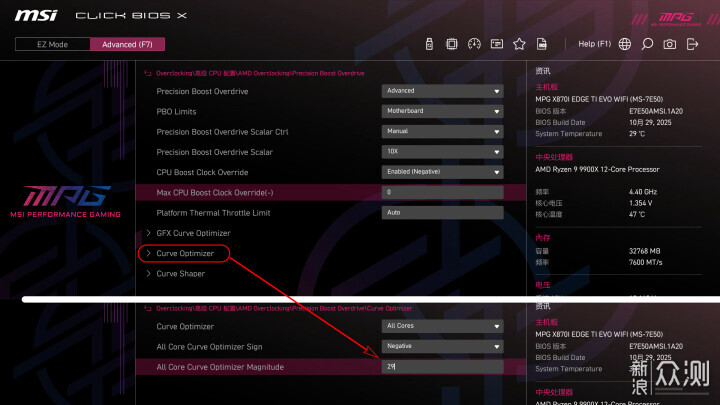Select All Core Curve Optimizer Magnitude row
This screenshot has width=720, height=405.
click(331, 367)
